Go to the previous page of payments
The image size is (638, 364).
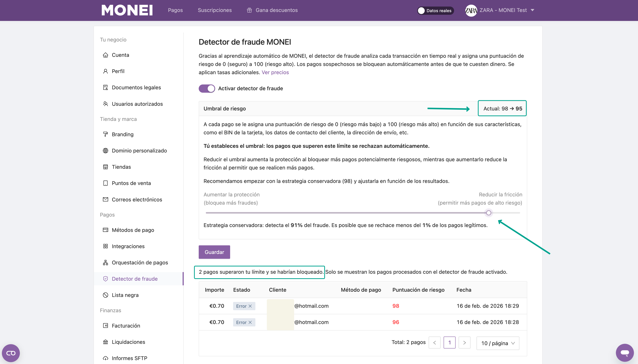click(434, 343)
